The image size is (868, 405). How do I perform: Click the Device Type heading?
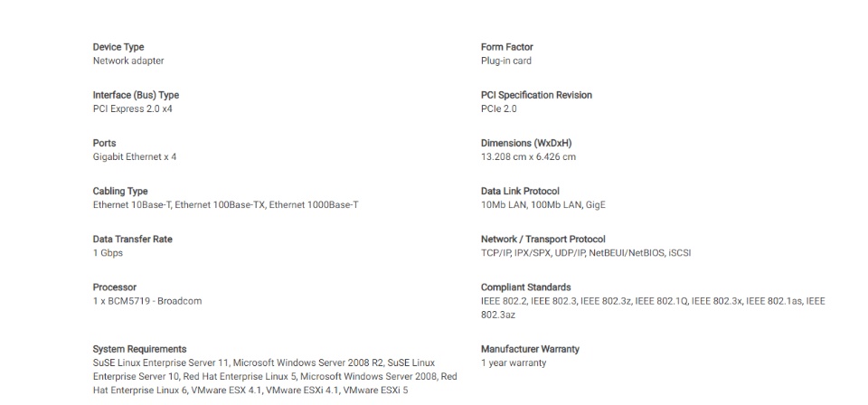[118, 47]
